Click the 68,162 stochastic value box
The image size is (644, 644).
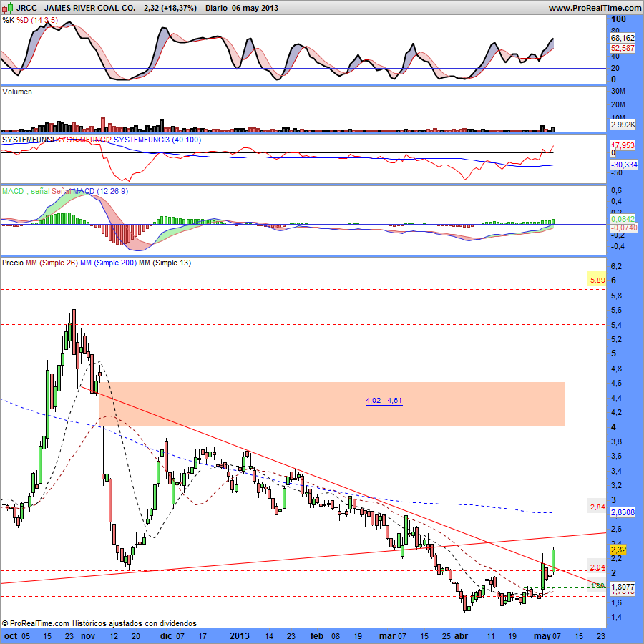[x=623, y=38]
